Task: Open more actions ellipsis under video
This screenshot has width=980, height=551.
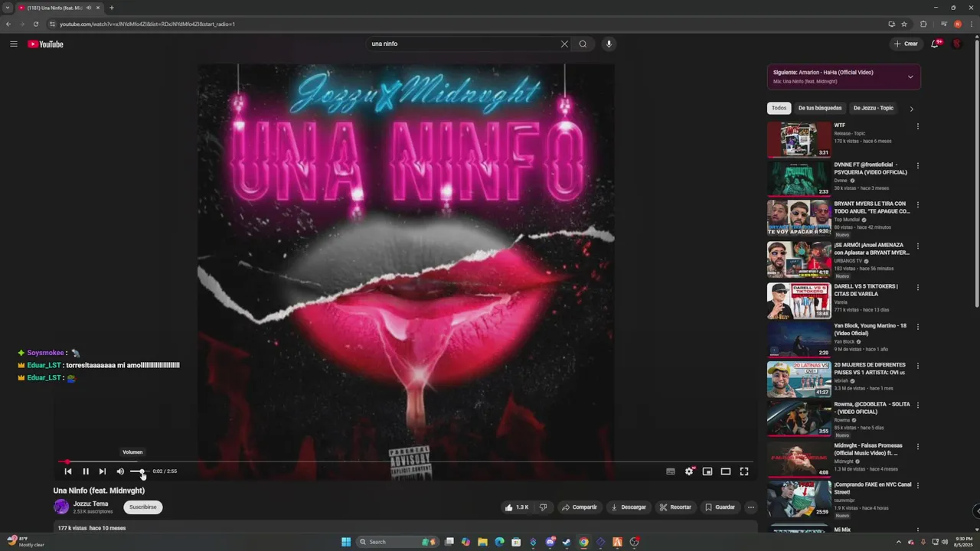Action: coord(751,507)
